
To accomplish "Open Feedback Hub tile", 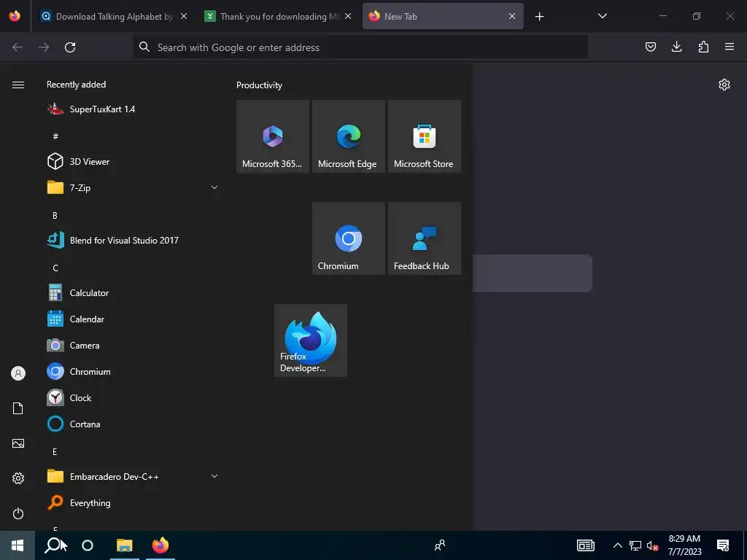I will 425,238.
